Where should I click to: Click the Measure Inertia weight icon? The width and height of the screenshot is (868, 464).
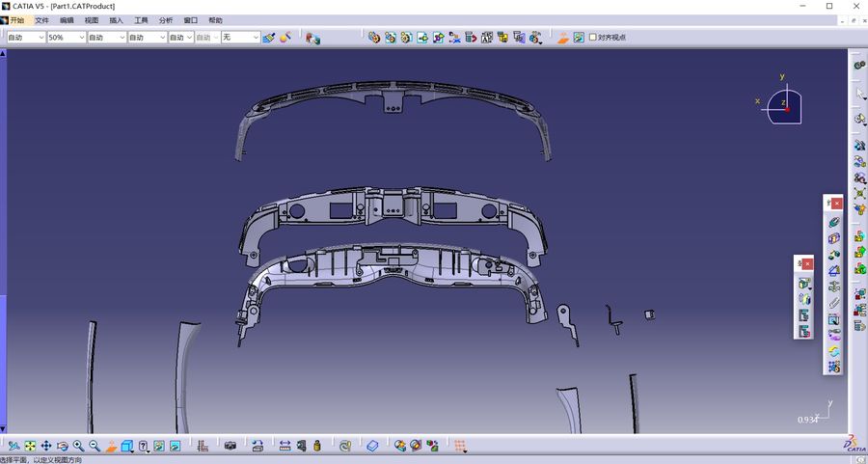(317, 446)
